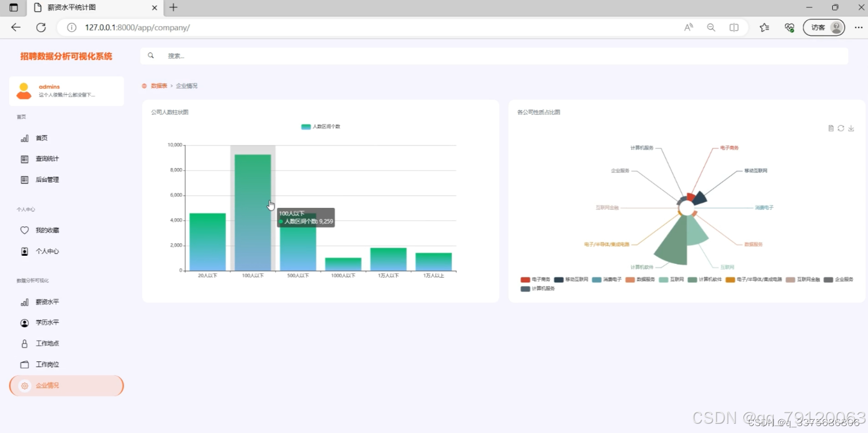Click the 工作地点 lock icon
868x433 pixels.
25,344
